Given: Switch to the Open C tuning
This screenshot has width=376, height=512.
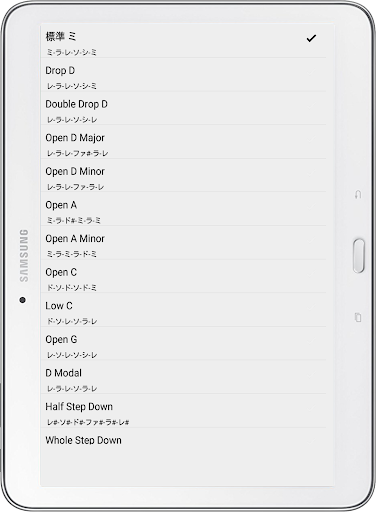Looking at the screenshot, I should [x=183, y=276].
